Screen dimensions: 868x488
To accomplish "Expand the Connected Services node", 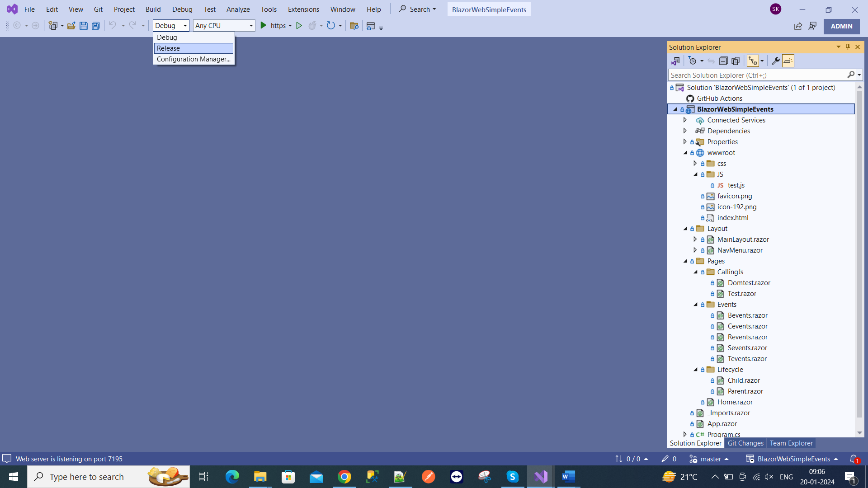I will coord(685,120).
